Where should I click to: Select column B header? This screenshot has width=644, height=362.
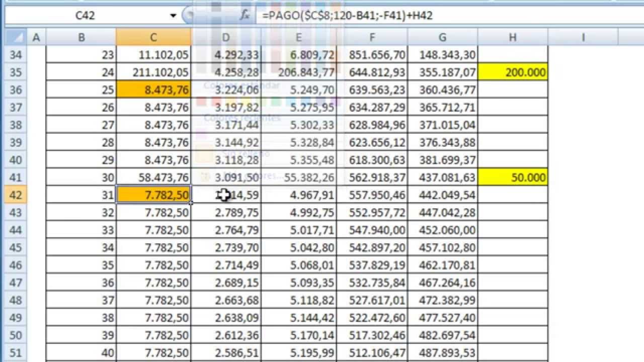point(81,37)
